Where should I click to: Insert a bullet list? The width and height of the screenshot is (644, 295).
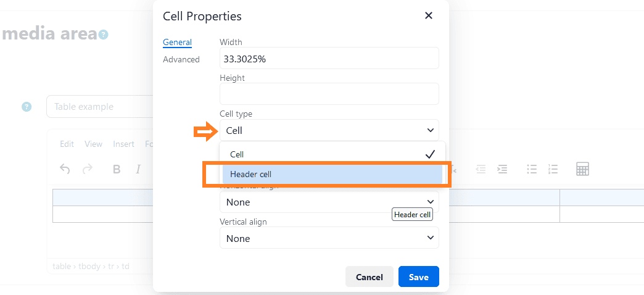[x=532, y=168]
